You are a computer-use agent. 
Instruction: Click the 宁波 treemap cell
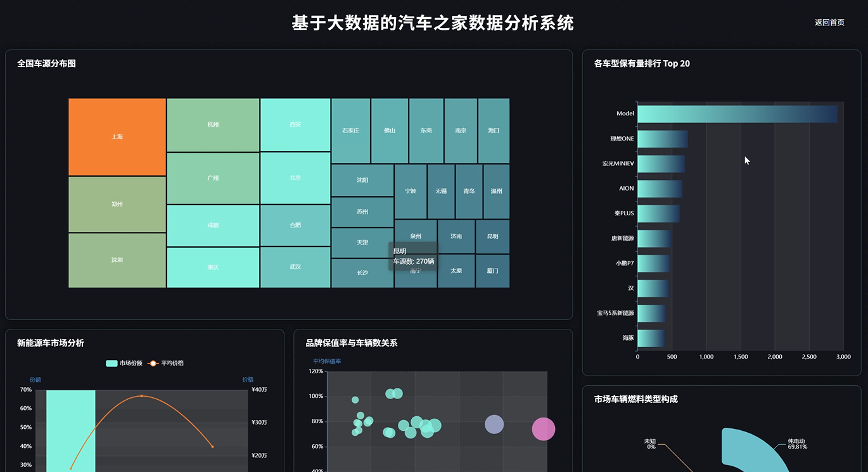(411, 191)
